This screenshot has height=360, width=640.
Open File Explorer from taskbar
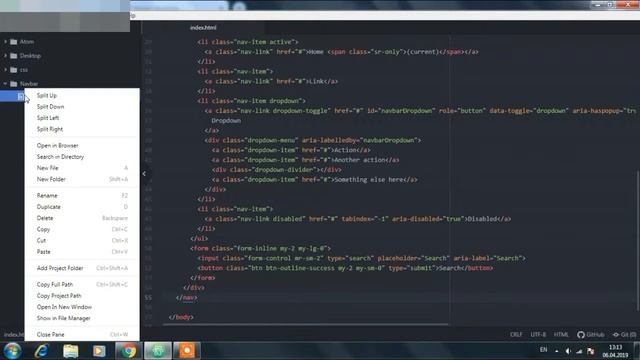pos(71,351)
